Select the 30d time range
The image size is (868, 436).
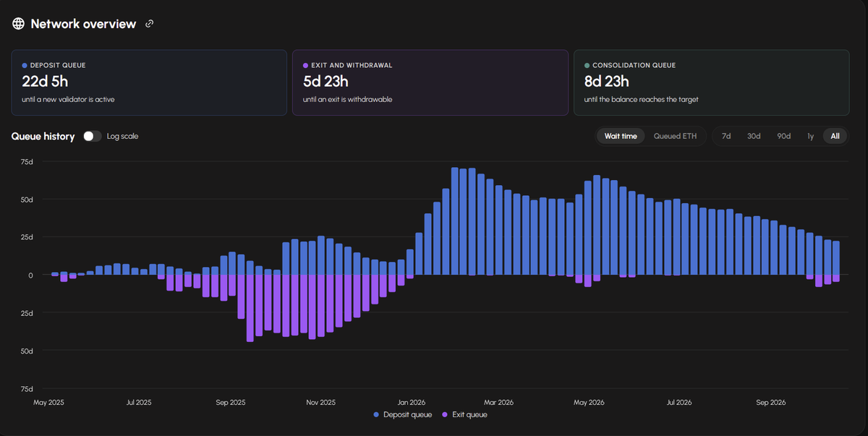[x=754, y=136]
